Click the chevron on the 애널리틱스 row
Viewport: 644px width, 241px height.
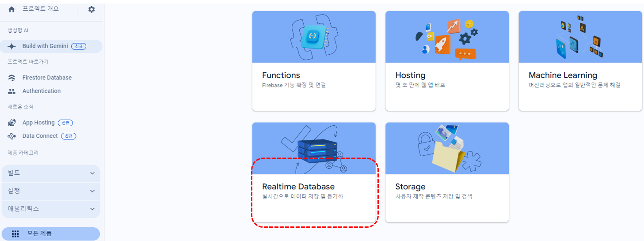[92, 209]
